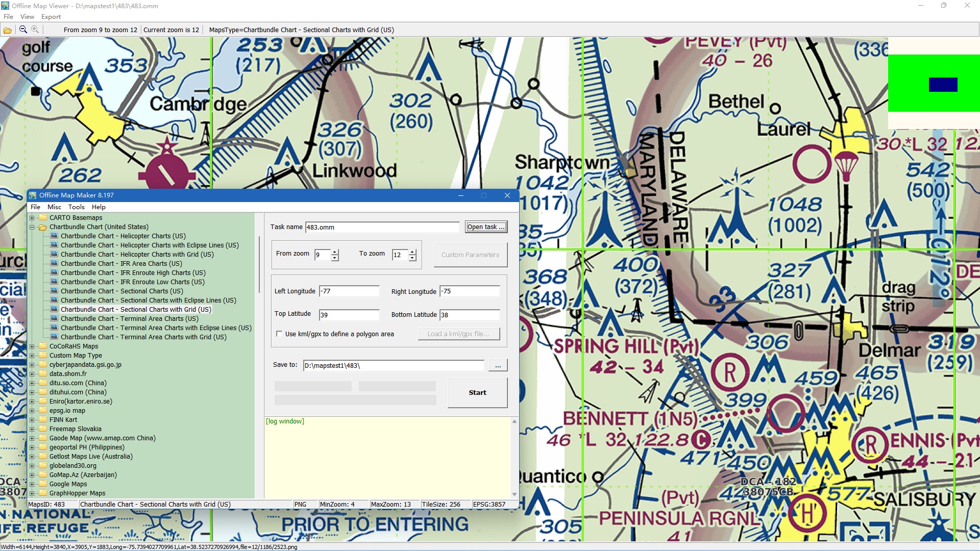The height and width of the screenshot is (551, 980).
Task: Select 'Sectional Charts with Eclipse Lines (US)' item
Action: pos(148,300)
